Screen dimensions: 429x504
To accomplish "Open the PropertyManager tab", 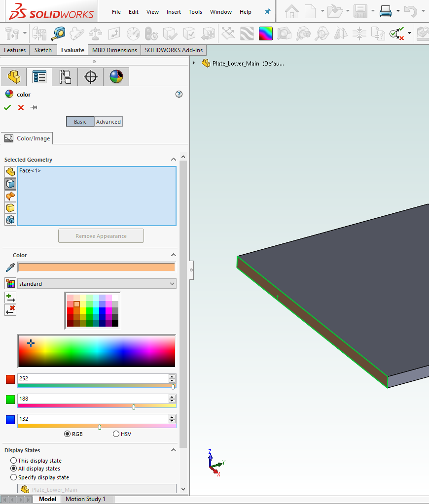I will [x=39, y=77].
